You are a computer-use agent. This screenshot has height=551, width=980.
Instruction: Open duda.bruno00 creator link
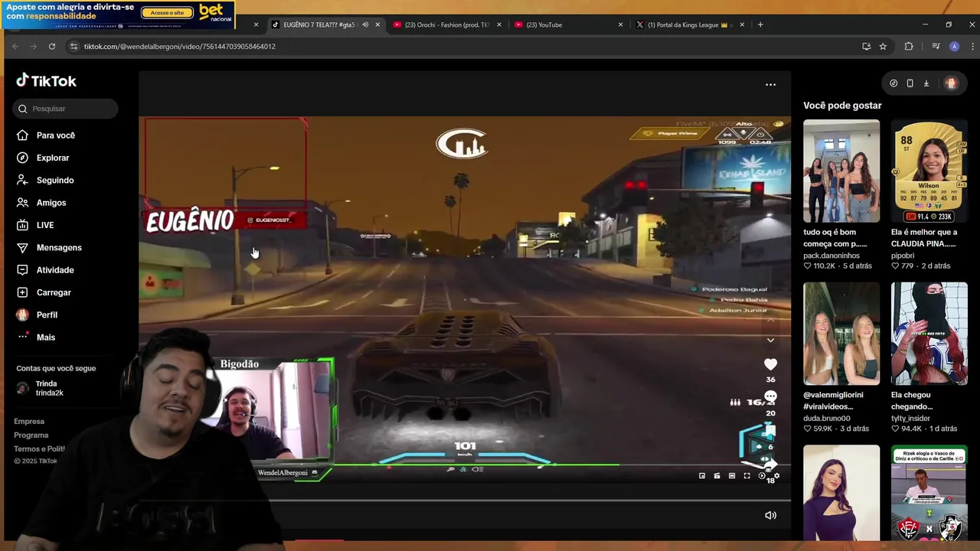827,419
